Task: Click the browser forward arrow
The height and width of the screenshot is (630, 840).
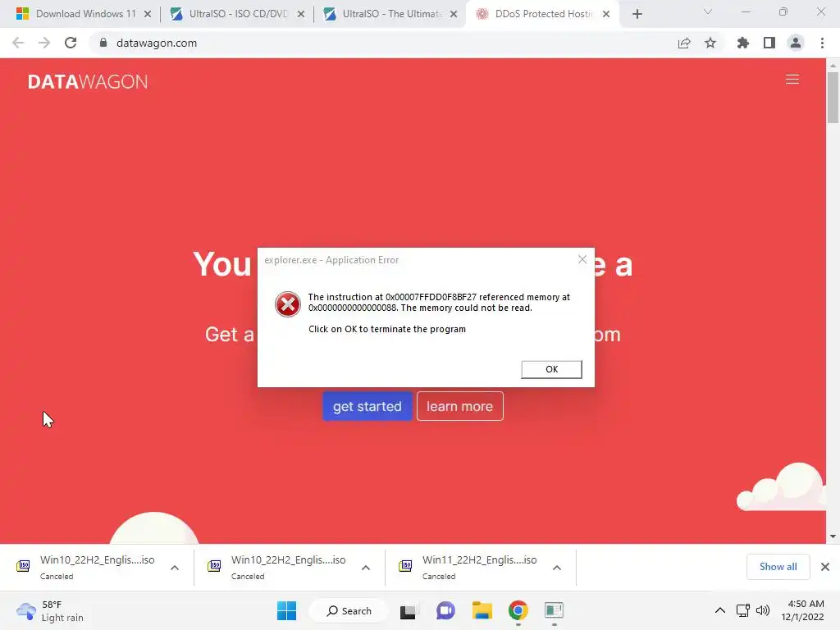Action: pyautogui.click(x=44, y=43)
